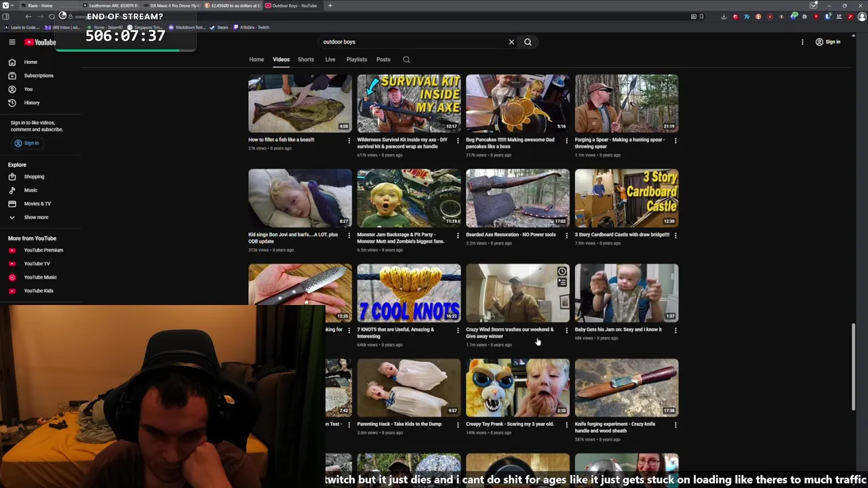Click the magnifier search button beside the search box
The height and width of the screenshot is (488, 868).
click(x=528, y=42)
